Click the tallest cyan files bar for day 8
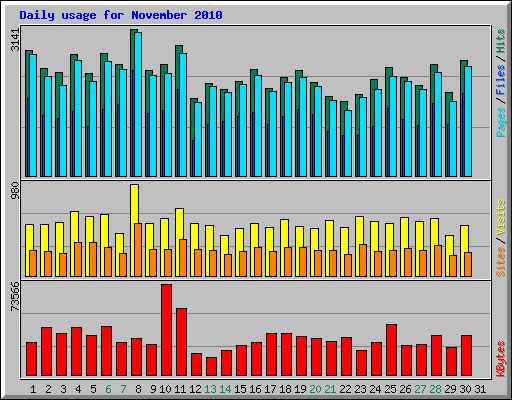This screenshot has width=512, height=400. (138, 104)
